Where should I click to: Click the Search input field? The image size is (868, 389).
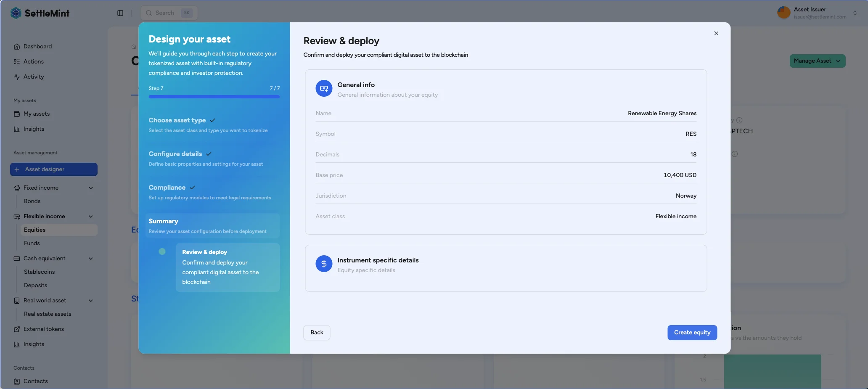165,13
